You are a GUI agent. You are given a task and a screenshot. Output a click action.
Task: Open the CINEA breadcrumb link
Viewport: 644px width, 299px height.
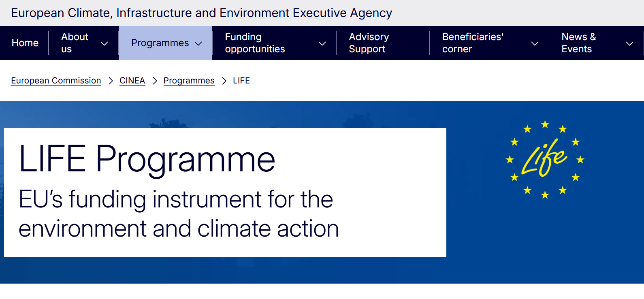point(132,81)
